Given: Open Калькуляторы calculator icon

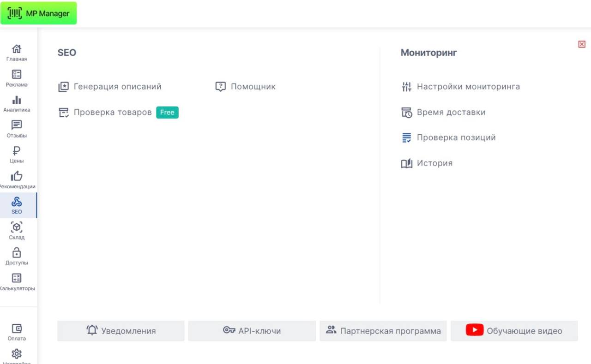Looking at the screenshot, I should (17, 279).
